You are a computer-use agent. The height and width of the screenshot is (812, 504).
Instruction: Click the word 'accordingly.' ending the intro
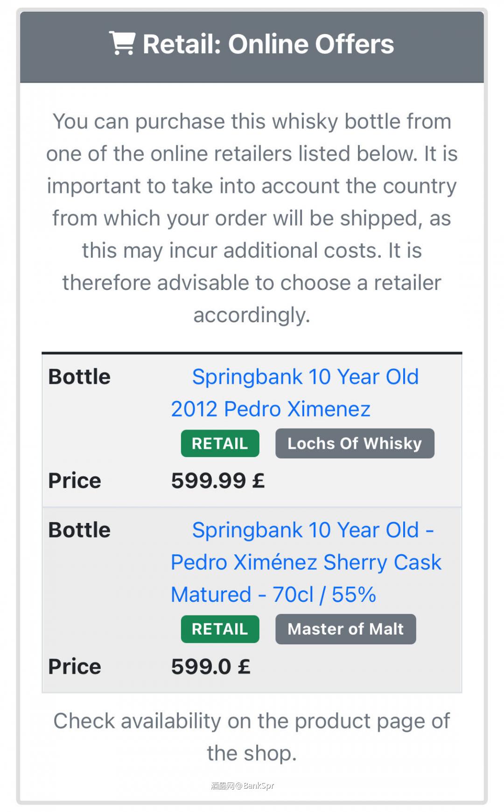pos(252,315)
